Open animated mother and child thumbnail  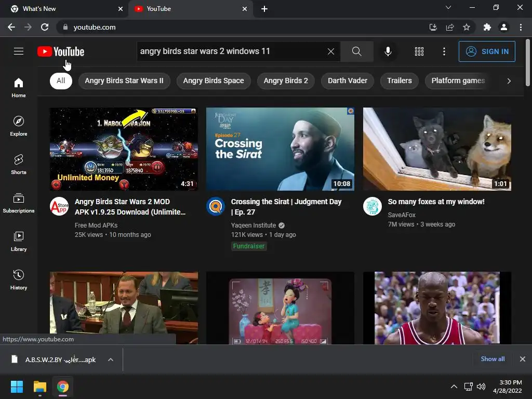pyautogui.click(x=280, y=308)
